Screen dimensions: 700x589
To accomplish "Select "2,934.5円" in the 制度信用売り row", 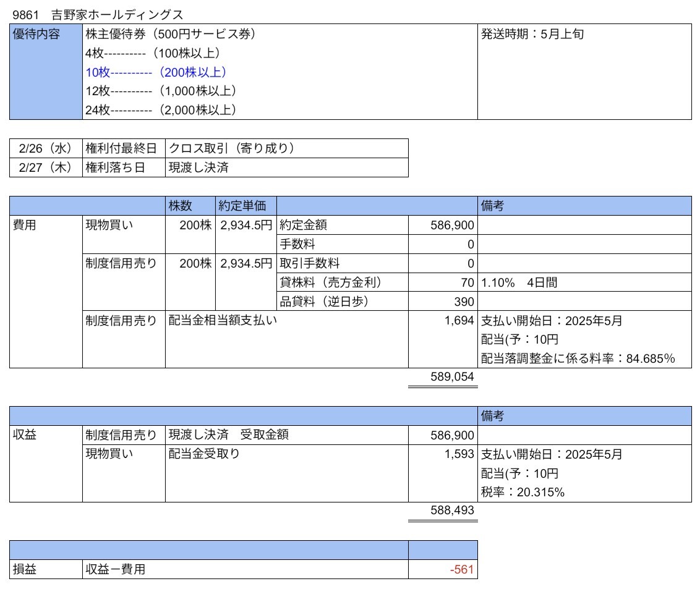I will coord(246,263).
